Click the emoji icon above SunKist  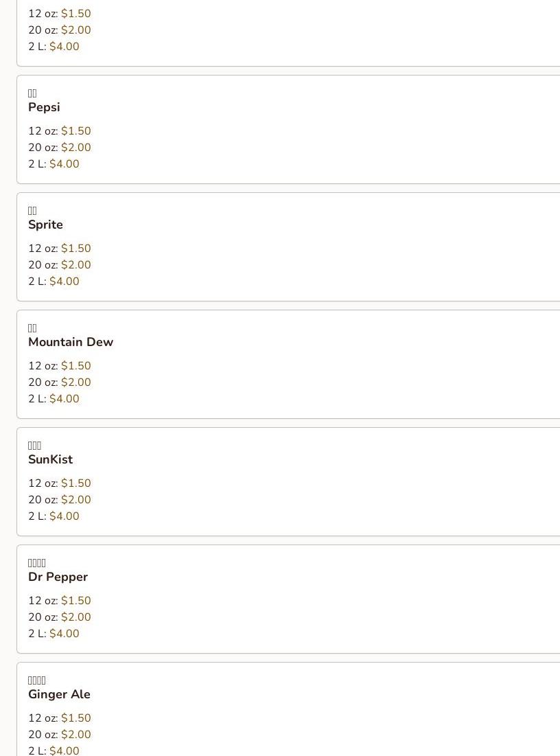pos(35,446)
